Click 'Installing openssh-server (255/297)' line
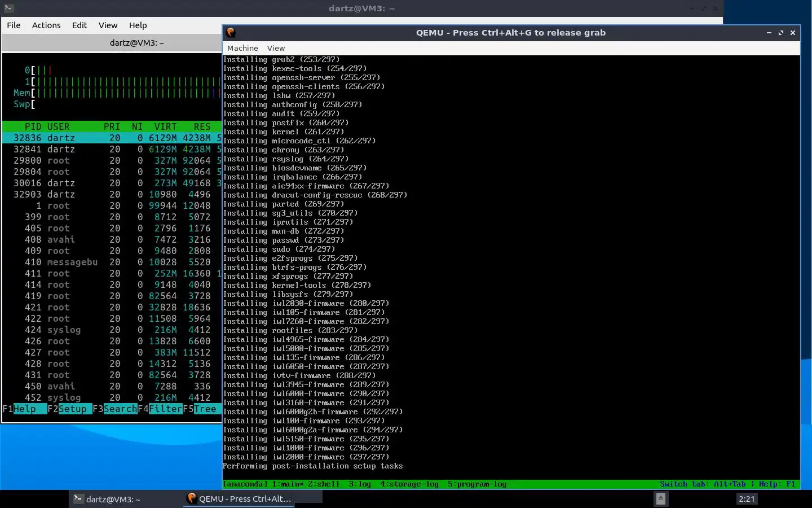Viewport: 812px width, 508px height. 301,78
